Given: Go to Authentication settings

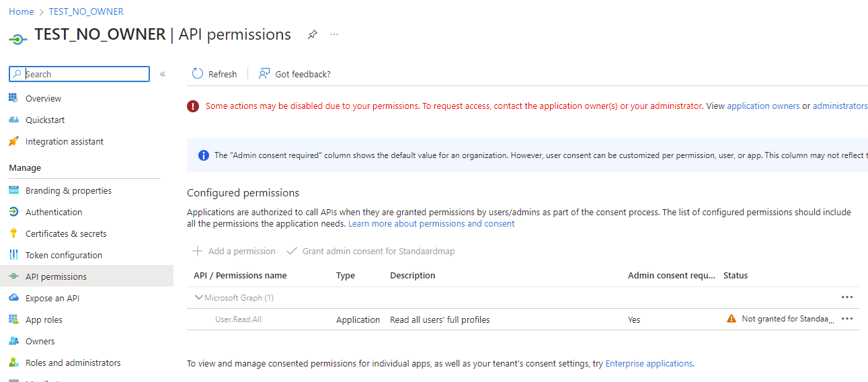Looking at the screenshot, I should (54, 212).
